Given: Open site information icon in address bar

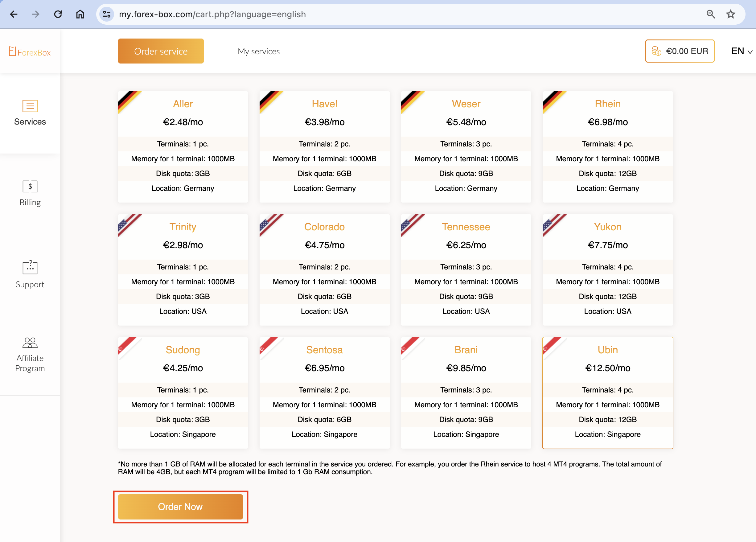Looking at the screenshot, I should [107, 14].
